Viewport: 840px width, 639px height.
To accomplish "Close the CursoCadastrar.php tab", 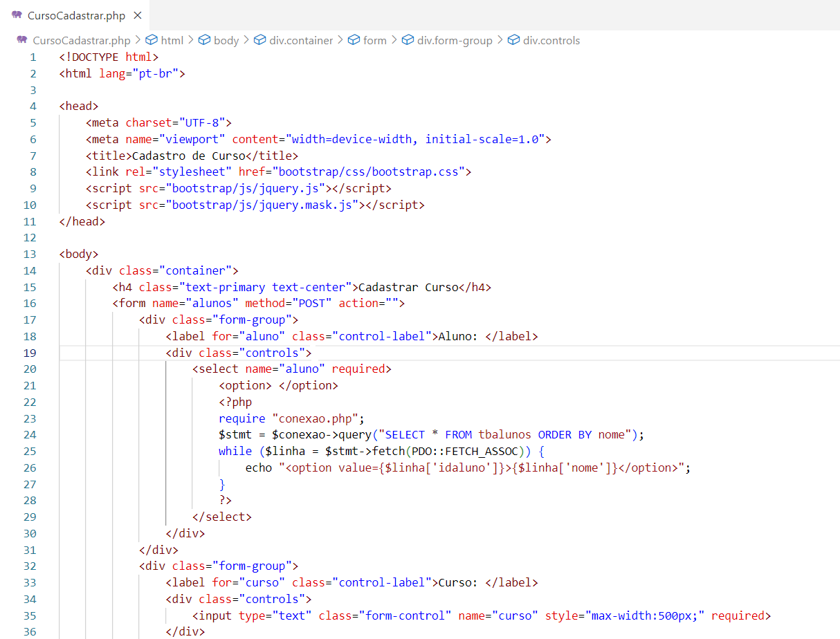I will 138,15.
